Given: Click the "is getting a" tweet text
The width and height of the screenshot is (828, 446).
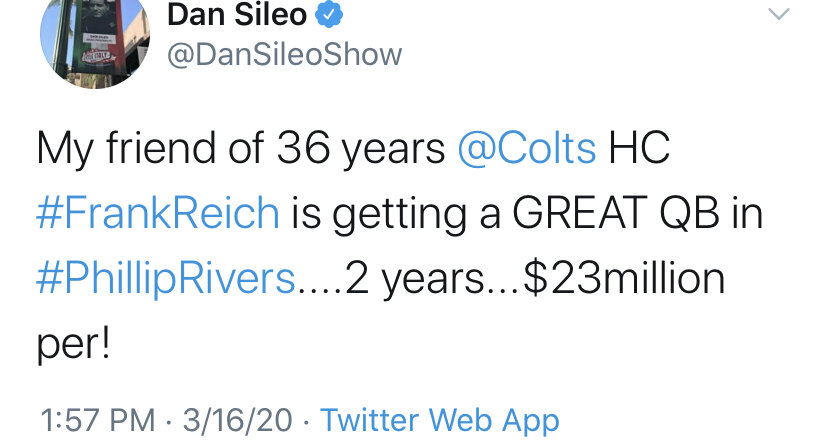Looking at the screenshot, I should point(396,214).
